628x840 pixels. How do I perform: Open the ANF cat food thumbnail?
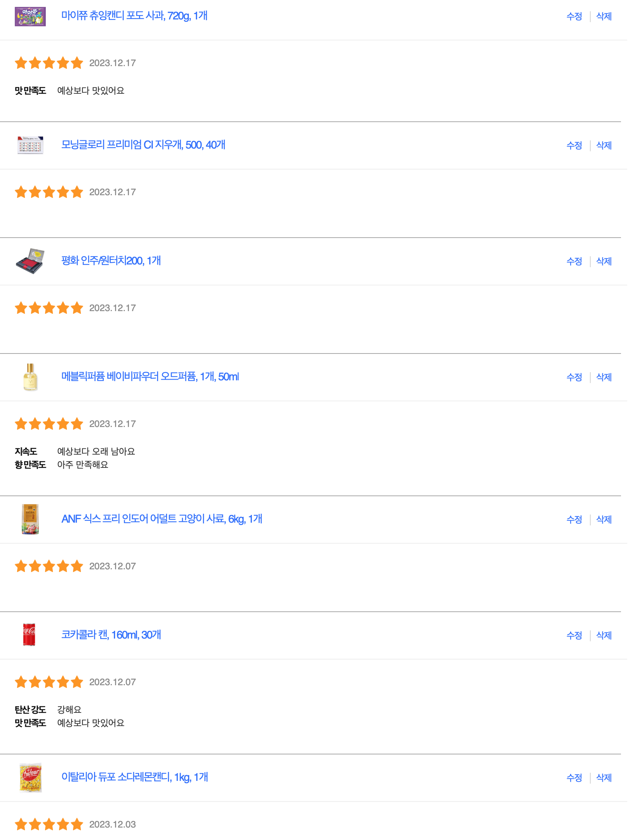pyautogui.click(x=30, y=519)
